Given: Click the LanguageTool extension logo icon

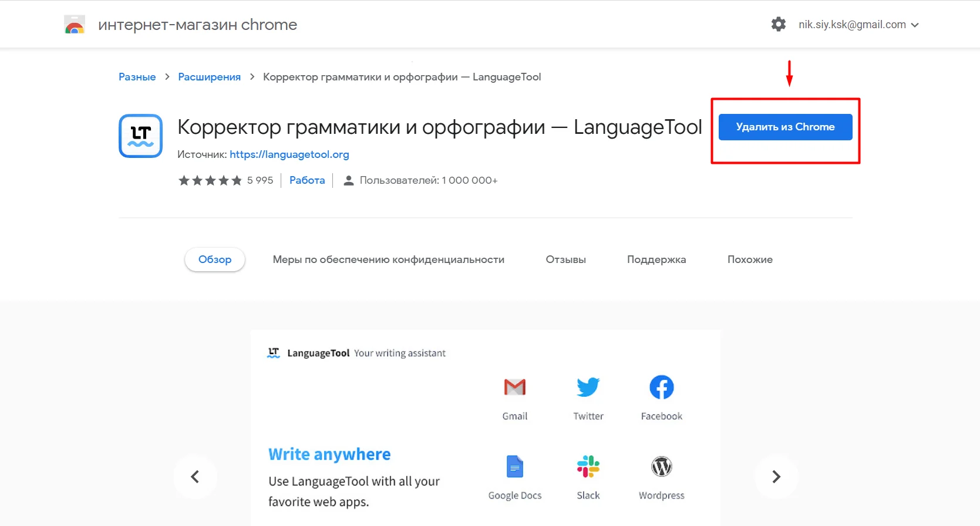Looking at the screenshot, I should coord(141,136).
